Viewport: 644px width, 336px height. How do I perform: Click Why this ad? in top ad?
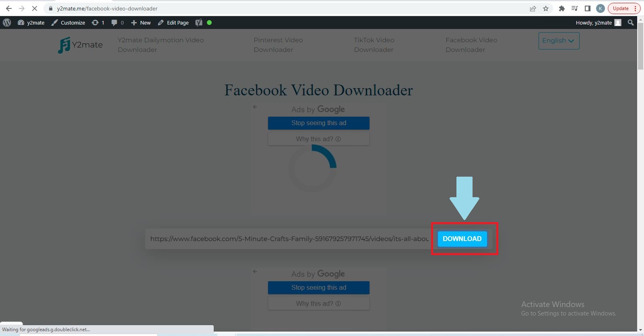pos(319,139)
